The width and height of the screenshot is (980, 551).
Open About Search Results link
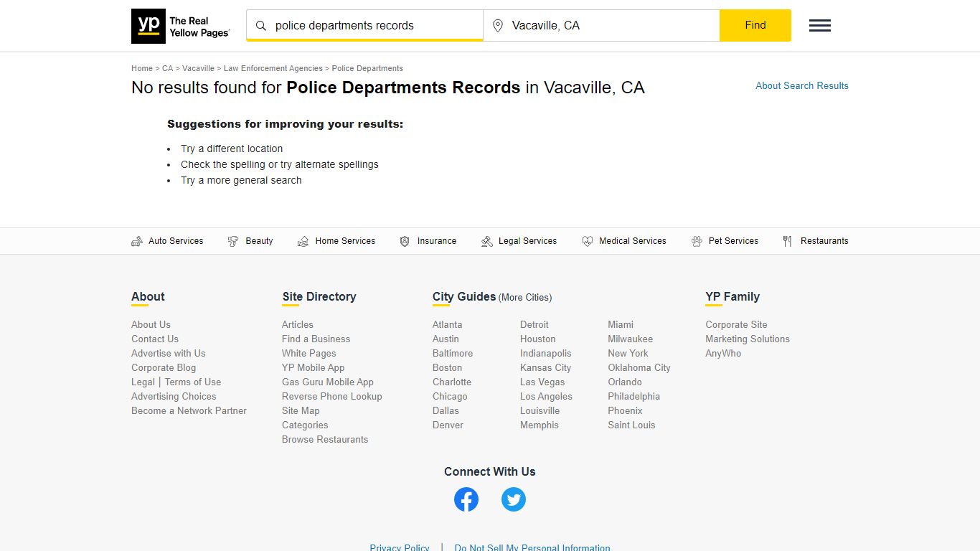point(802,85)
